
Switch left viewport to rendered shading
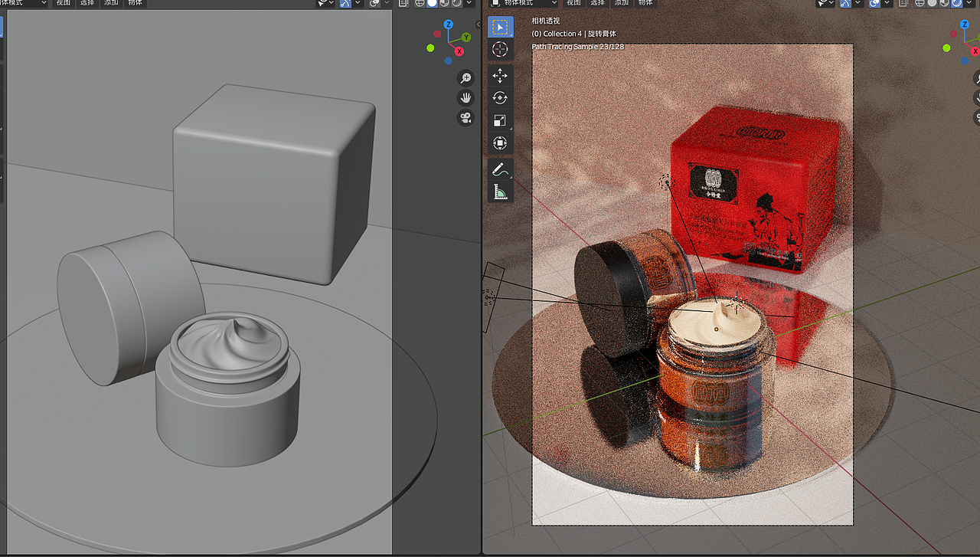pos(455,3)
